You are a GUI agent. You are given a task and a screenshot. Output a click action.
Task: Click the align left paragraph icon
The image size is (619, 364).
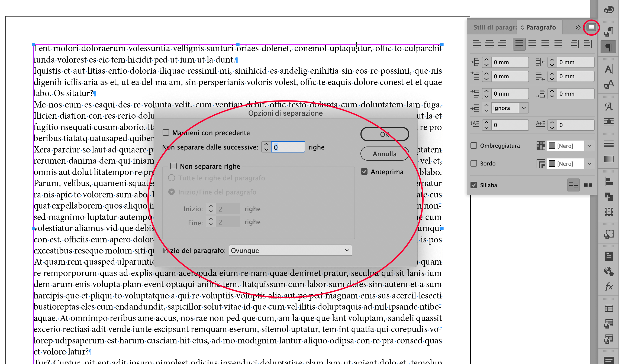(x=476, y=44)
